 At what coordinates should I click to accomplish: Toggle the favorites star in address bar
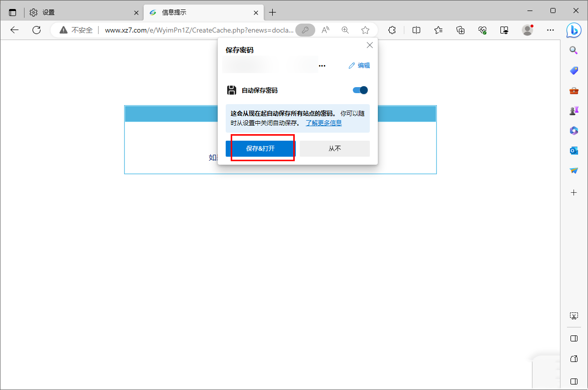tap(365, 30)
